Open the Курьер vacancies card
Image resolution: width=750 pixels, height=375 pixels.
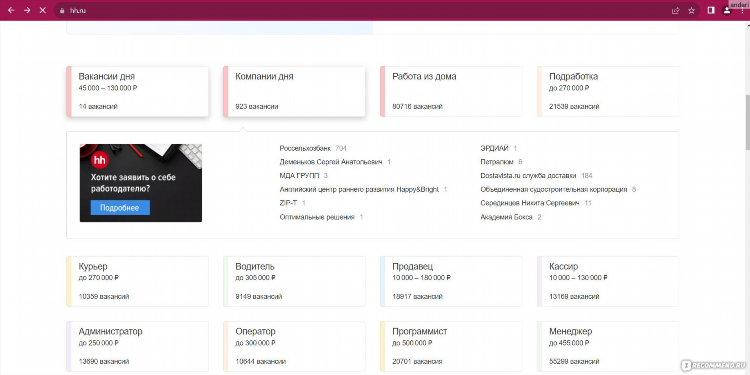[x=138, y=281]
